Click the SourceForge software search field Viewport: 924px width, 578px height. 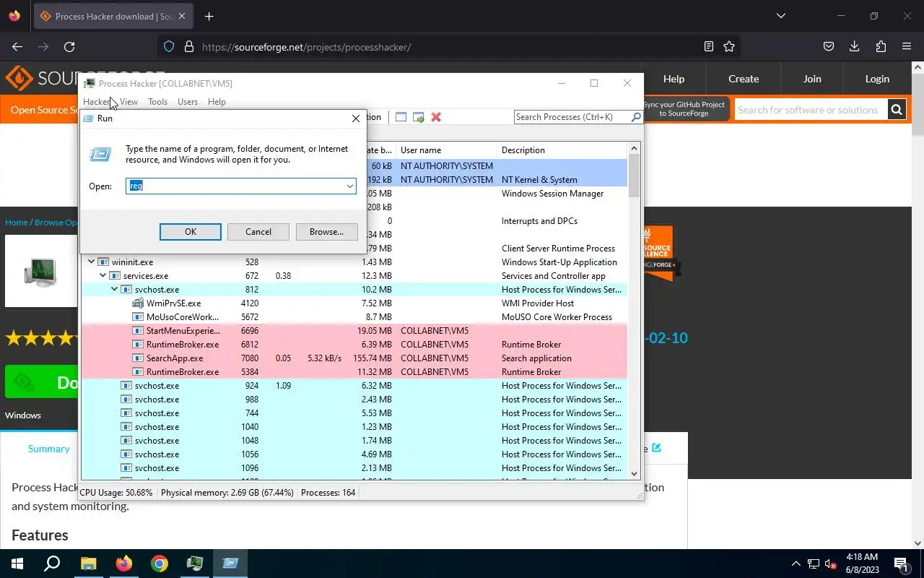click(x=810, y=110)
